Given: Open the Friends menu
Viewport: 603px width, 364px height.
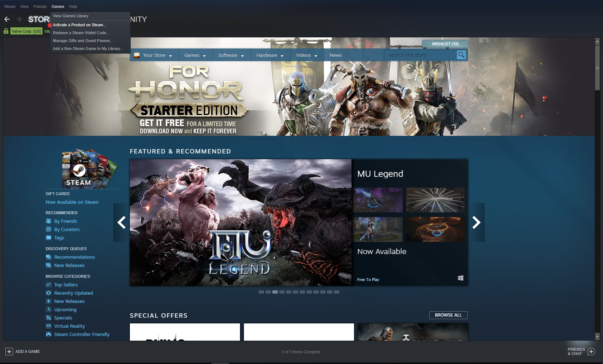Looking at the screenshot, I should [x=40, y=6].
